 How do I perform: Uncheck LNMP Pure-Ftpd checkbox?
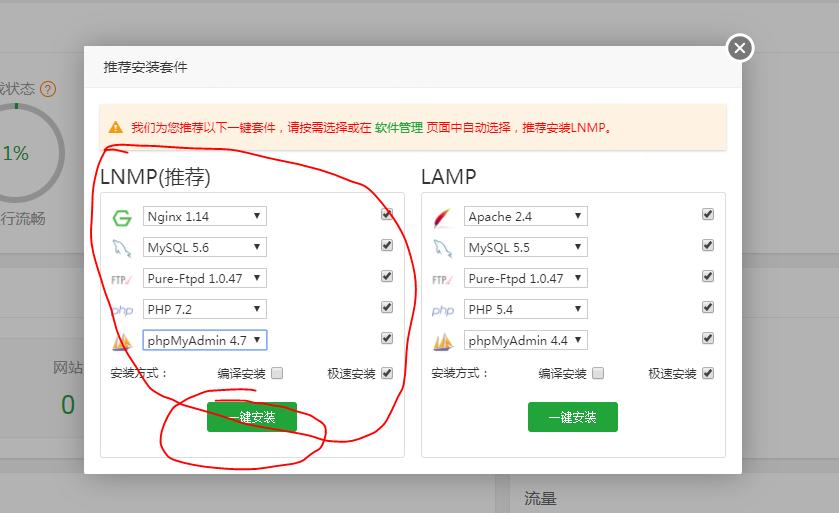coord(387,277)
